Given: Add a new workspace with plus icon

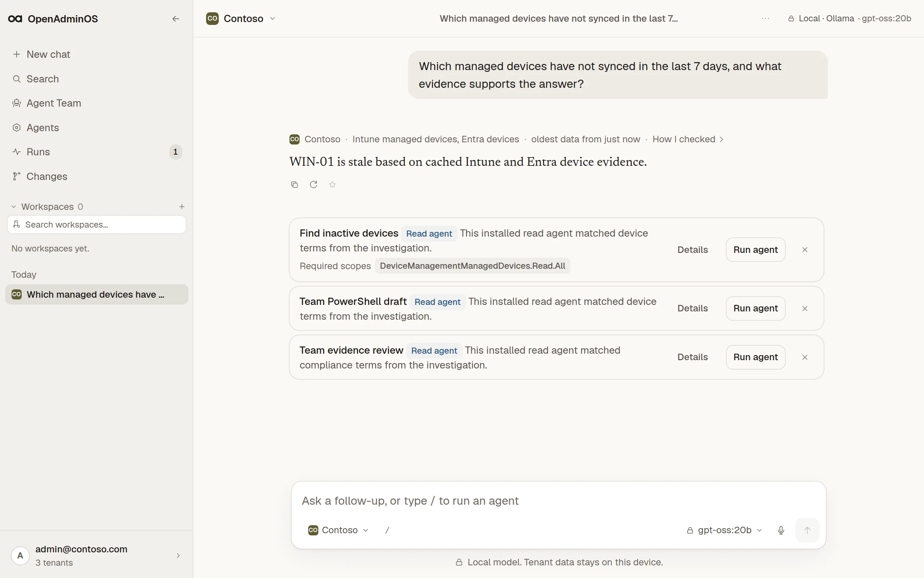Looking at the screenshot, I should click(182, 207).
